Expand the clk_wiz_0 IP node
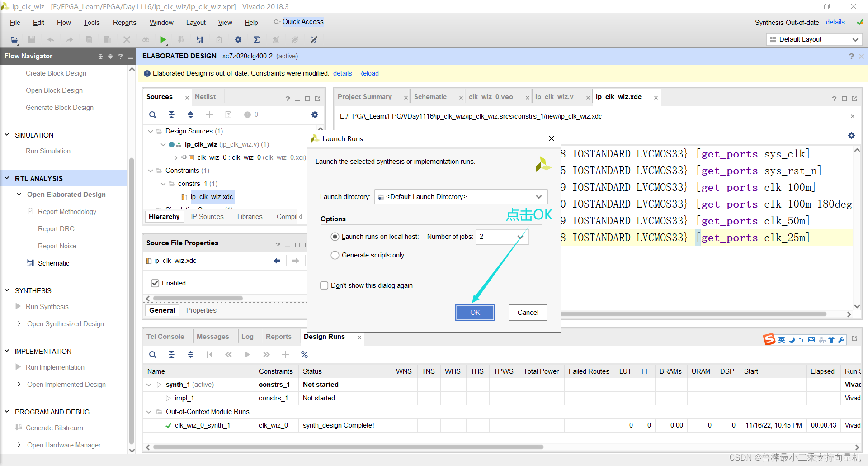868x466 pixels. (176, 157)
